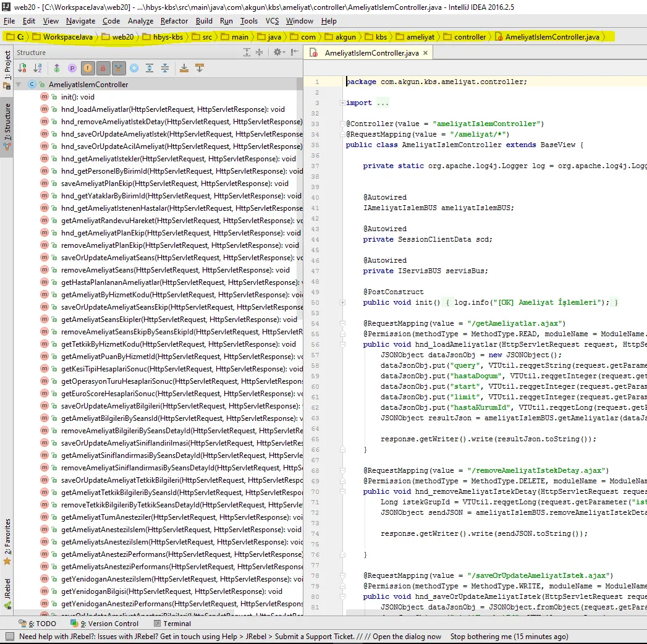Click the Autoscroll from Source icon
The width and height of the screenshot is (647, 644).
[200, 68]
